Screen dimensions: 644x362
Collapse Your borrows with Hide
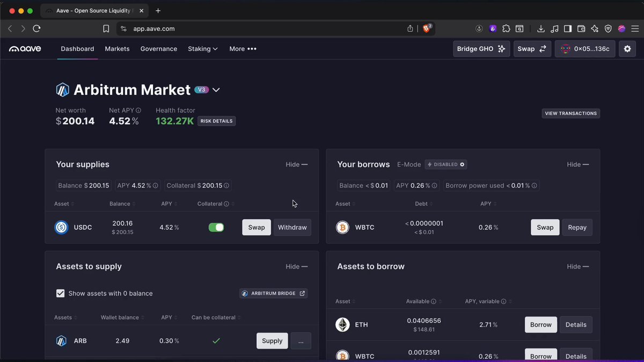tap(578, 165)
